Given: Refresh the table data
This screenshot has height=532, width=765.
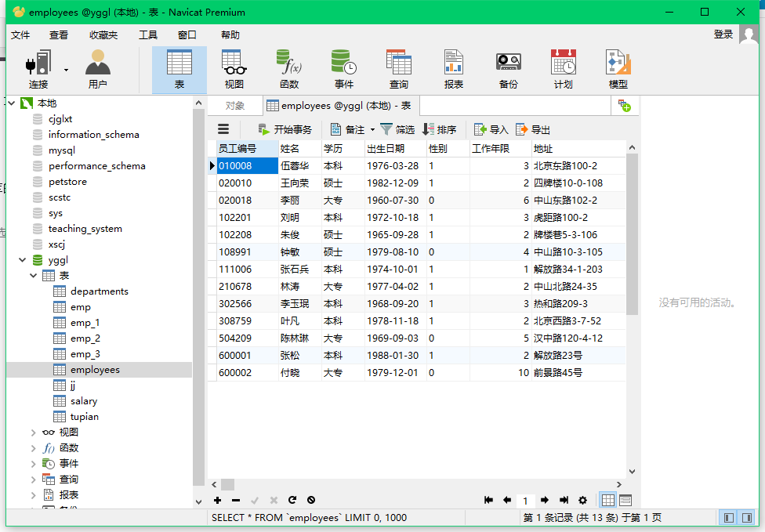Looking at the screenshot, I should pyautogui.click(x=291, y=500).
